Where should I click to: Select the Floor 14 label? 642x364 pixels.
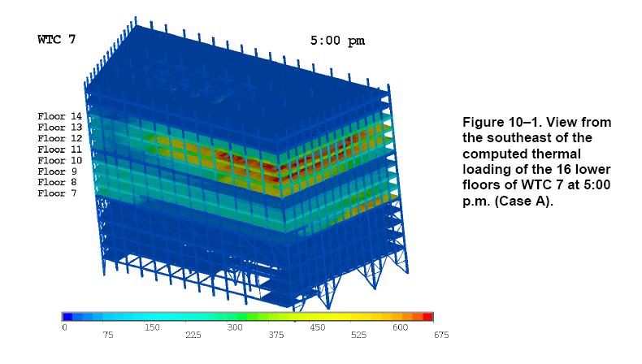pyautogui.click(x=60, y=116)
